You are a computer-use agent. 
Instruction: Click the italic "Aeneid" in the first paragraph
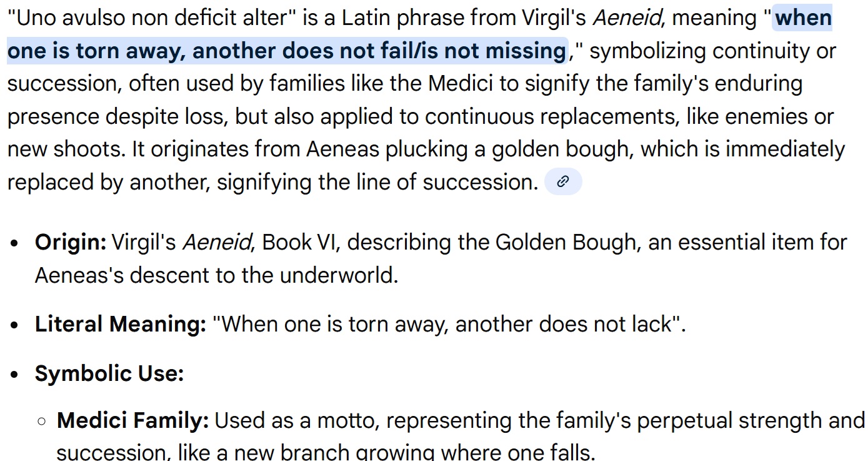pos(627,18)
